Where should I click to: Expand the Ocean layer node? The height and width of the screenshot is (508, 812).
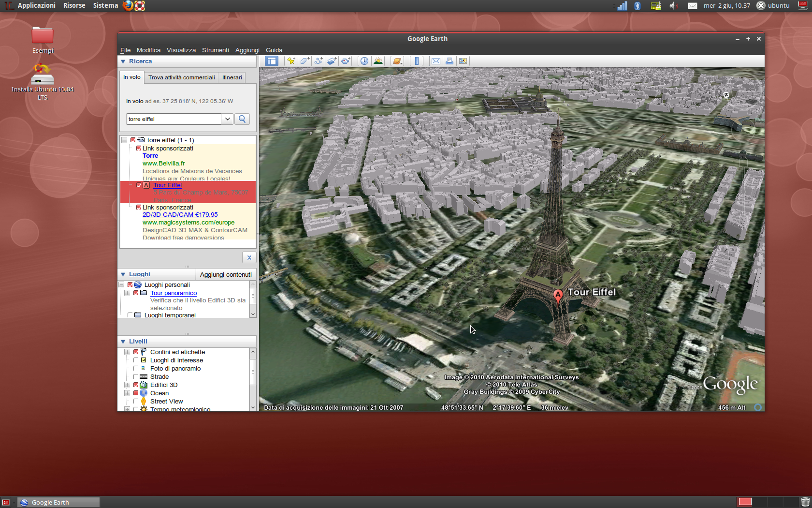(127, 393)
